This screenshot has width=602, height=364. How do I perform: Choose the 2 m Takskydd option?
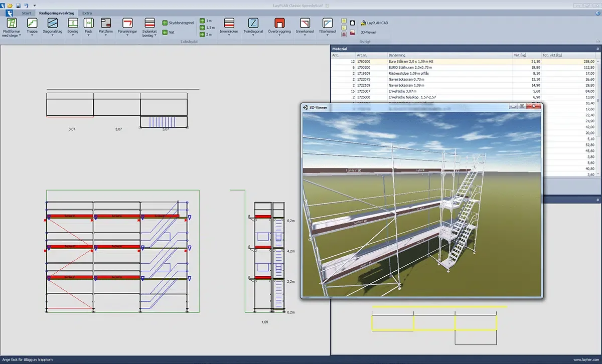coord(206,35)
